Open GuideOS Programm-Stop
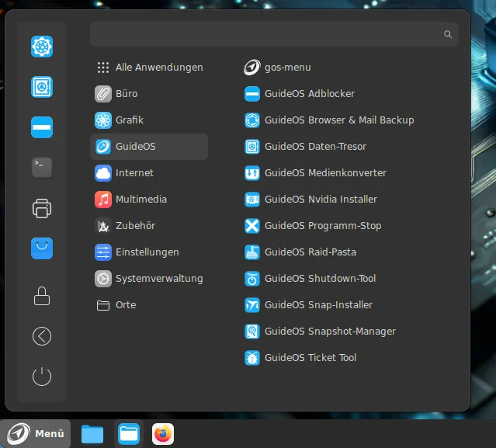The width and height of the screenshot is (496, 448). click(x=322, y=226)
